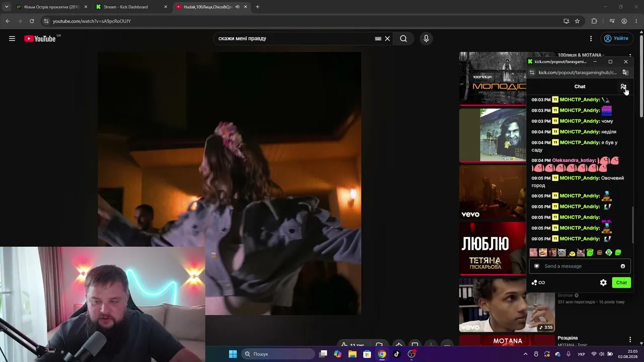Send message with the green Chat button
This screenshot has width=644, height=362.
pos(621,283)
